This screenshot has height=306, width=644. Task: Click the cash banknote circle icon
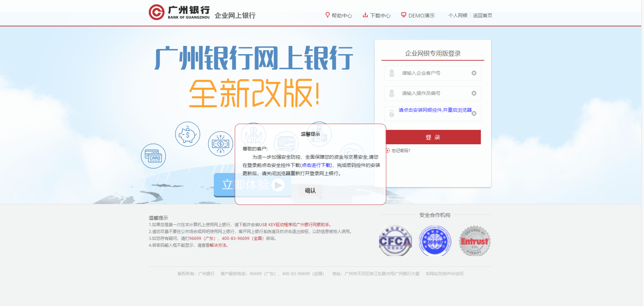pyautogui.click(x=220, y=144)
